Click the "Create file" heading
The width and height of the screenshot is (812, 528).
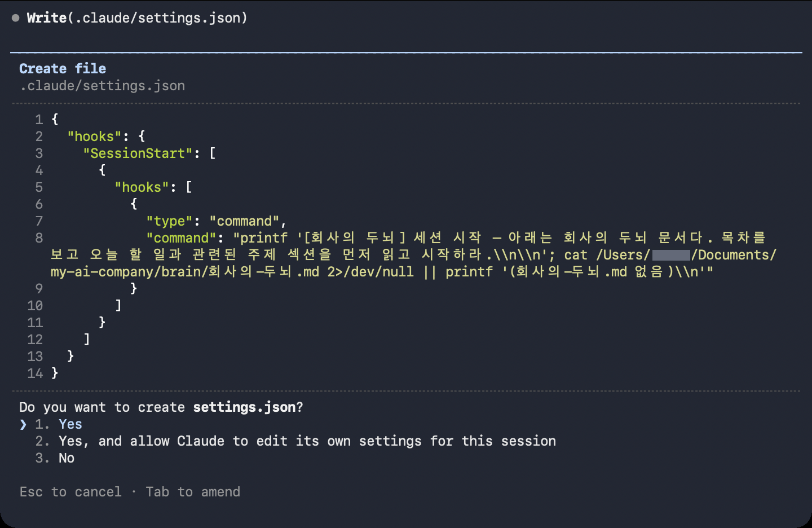point(63,69)
